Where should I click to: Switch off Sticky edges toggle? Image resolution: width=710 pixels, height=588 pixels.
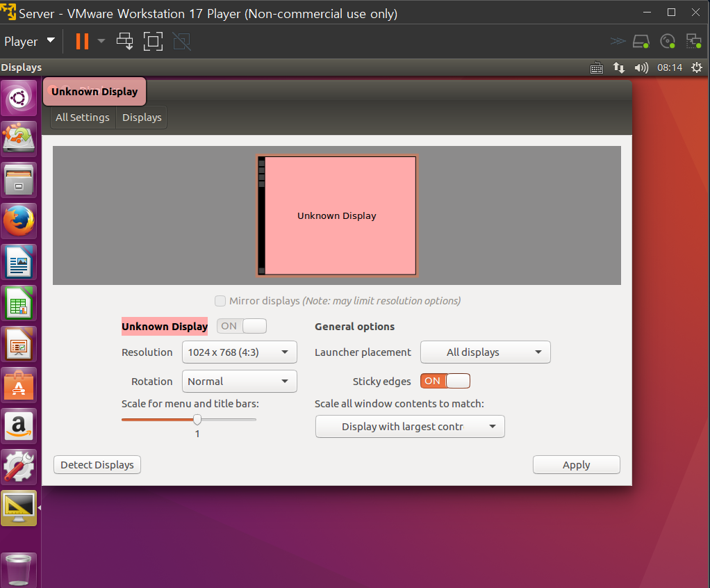tap(445, 381)
